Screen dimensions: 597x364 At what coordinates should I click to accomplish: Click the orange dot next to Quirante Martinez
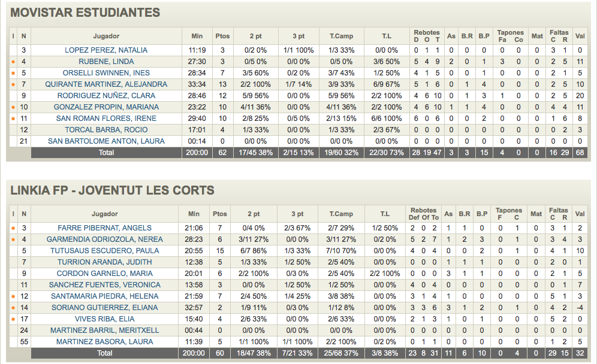13,84
